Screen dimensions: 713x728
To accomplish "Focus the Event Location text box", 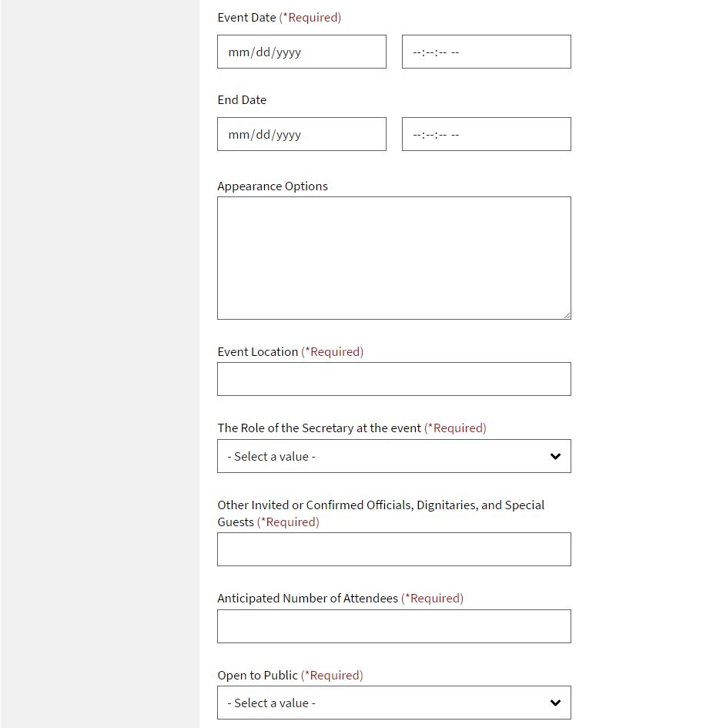I will 393,379.
